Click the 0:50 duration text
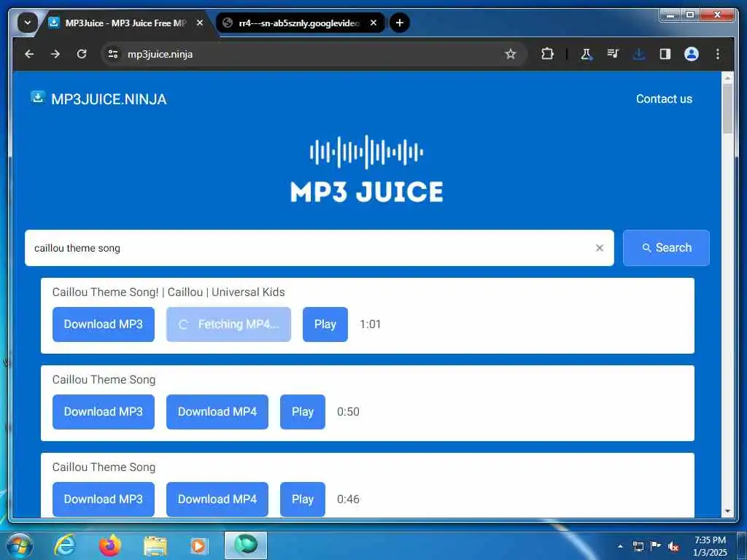747x560 pixels. point(348,412)
